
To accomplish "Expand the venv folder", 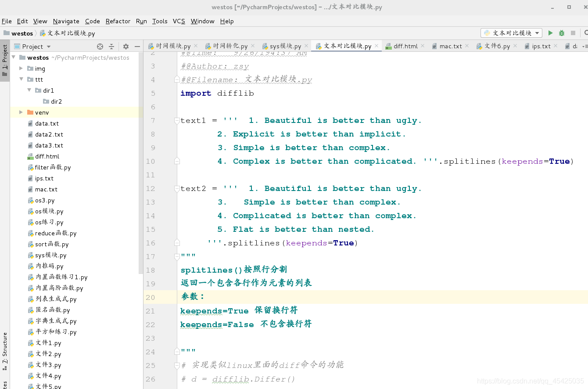I will click(x=21, y=112).
